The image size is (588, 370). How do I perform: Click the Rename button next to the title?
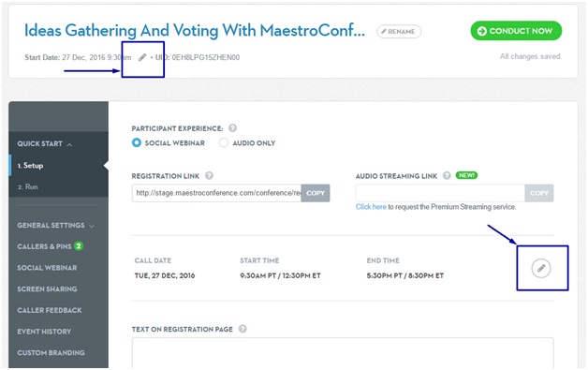(x=399, y=32)
